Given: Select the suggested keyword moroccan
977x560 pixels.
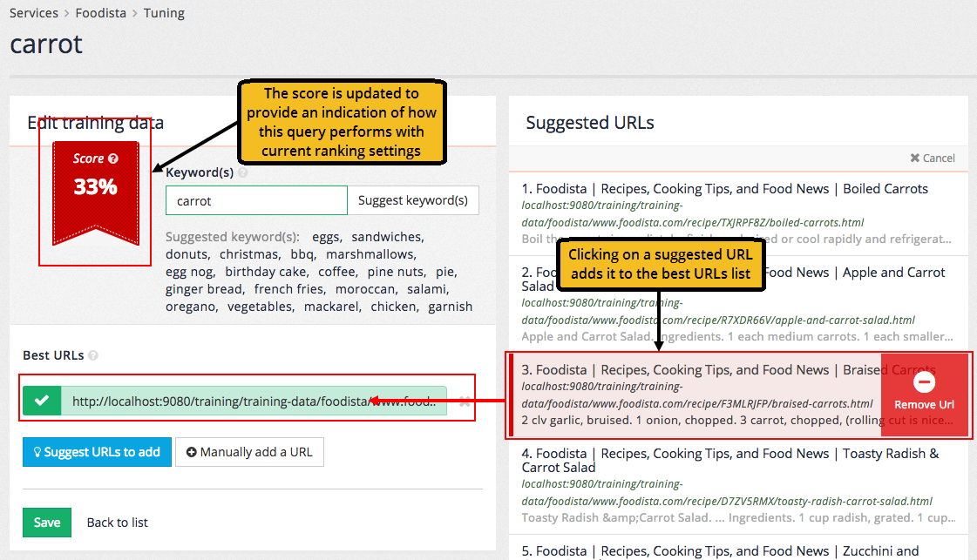Looking at the screenshot, I should [x=364, y=288].
